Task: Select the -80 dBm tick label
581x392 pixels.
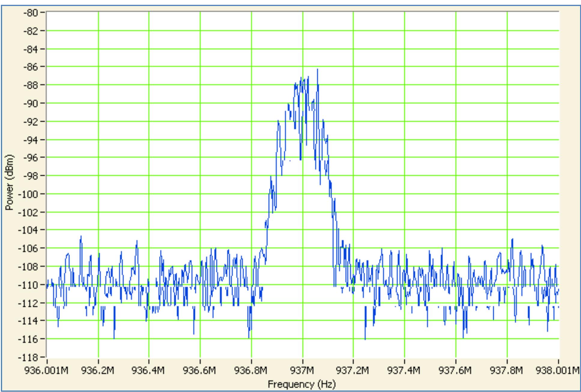Action: [31, 12]
